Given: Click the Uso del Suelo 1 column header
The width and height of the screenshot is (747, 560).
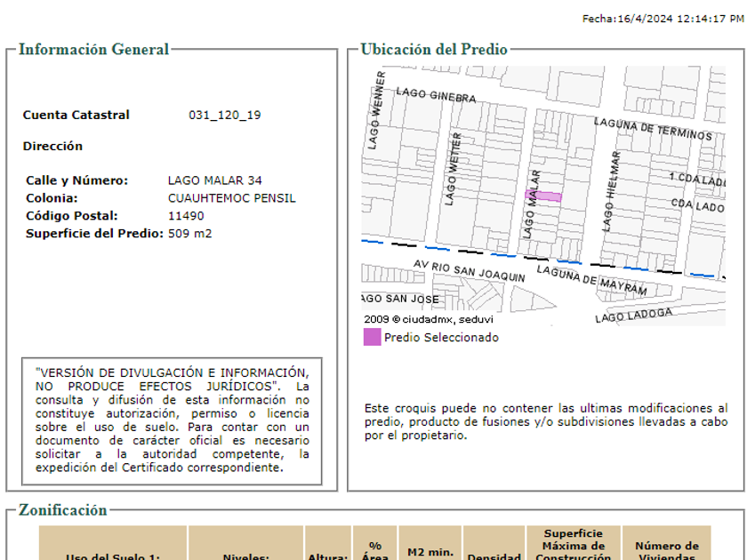Looking at the screenshot, I should [113, 556].
